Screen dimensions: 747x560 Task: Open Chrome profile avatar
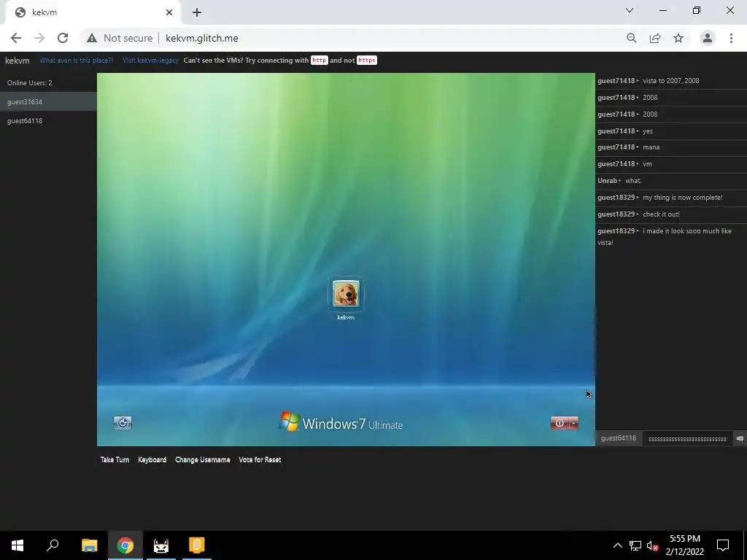coord(708,38)
